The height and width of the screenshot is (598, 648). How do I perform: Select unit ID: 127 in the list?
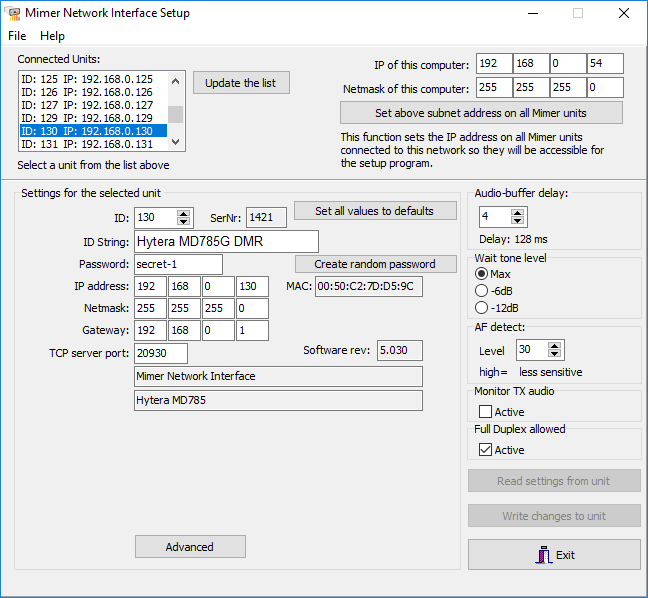[94, 105]
